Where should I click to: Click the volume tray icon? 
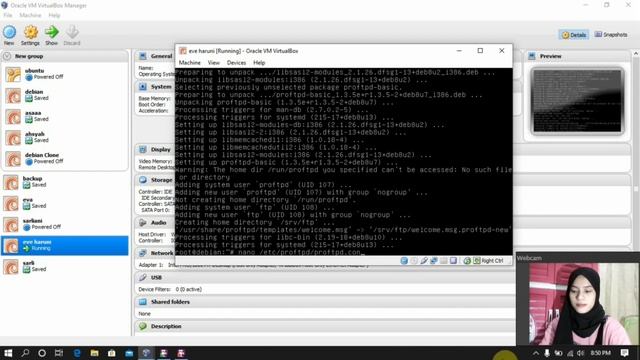coord(580,353)
